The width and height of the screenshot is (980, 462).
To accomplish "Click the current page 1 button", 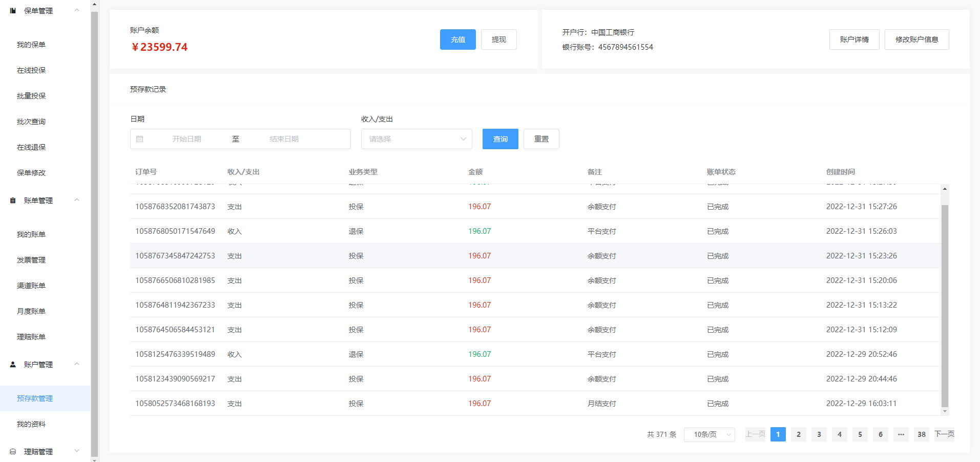I will tap(778, 434).
